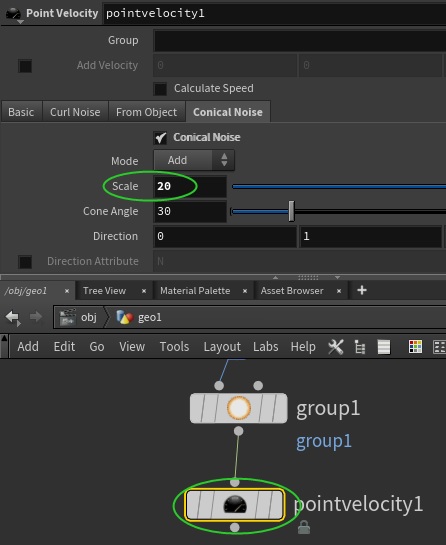Uncheck the Conical Noise checkbox
Viewport: 446px width, 545px height.
coord(160,138)
